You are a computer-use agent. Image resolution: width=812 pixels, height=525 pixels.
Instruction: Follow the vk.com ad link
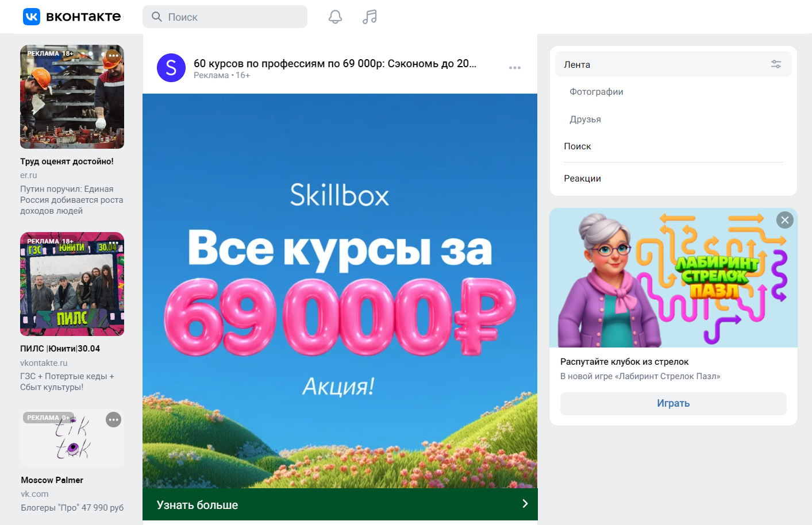click(34, 494)
